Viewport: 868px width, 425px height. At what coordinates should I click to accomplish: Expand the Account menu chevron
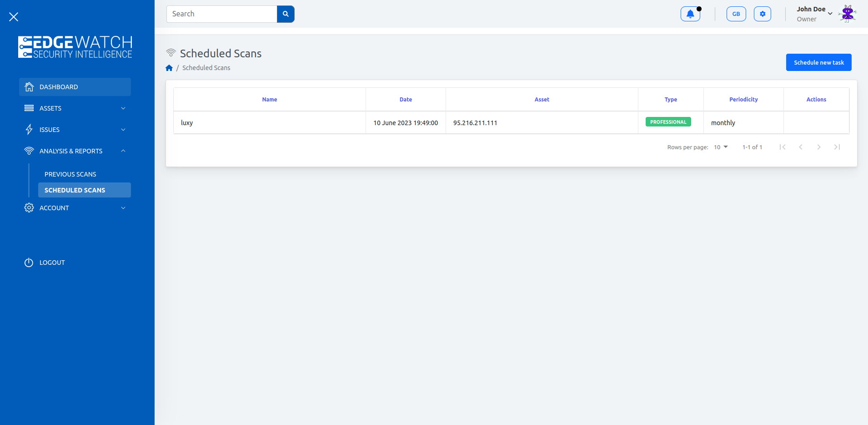click(123, 208)
